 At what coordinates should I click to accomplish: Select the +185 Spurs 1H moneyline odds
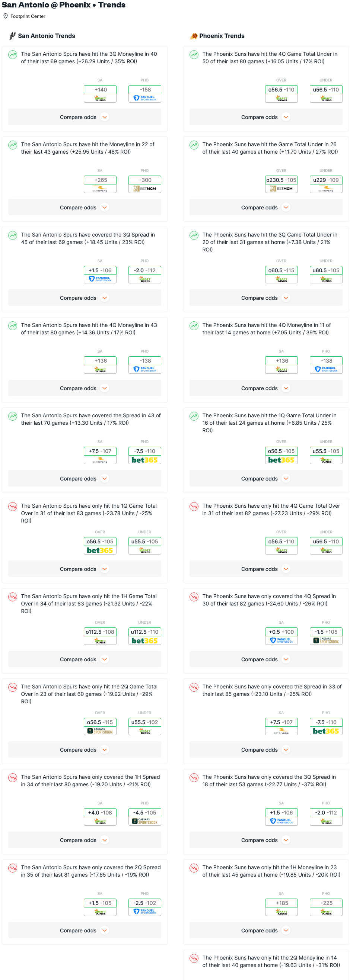281,903
